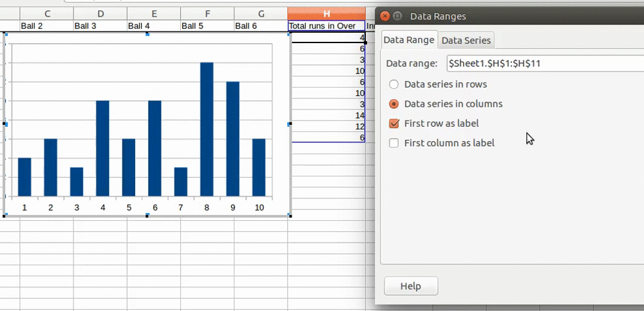Click into the Data range input field
Screen dimensions: 644x311
tap(544, 63)
